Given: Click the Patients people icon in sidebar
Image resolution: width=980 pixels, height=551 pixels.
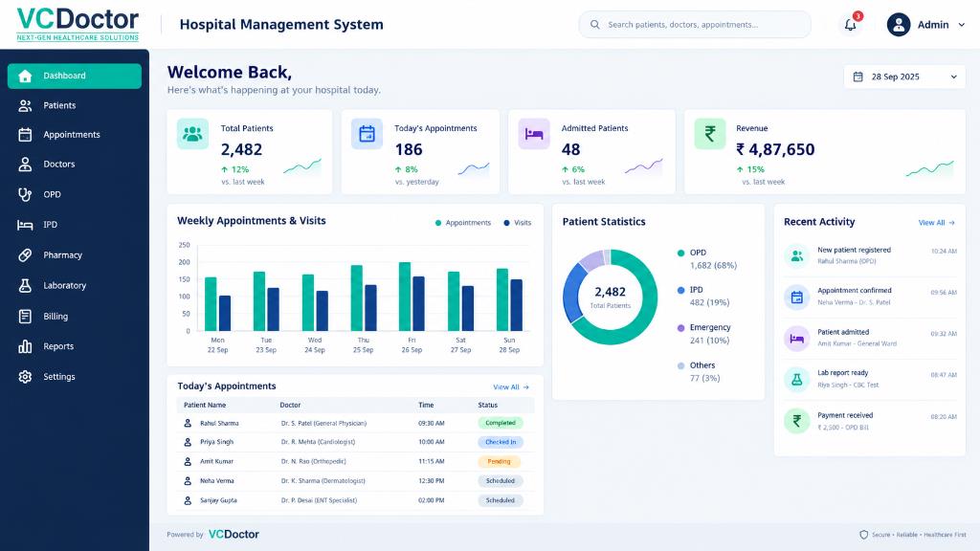Looking at the screenshot, I should tap(25, 105).
